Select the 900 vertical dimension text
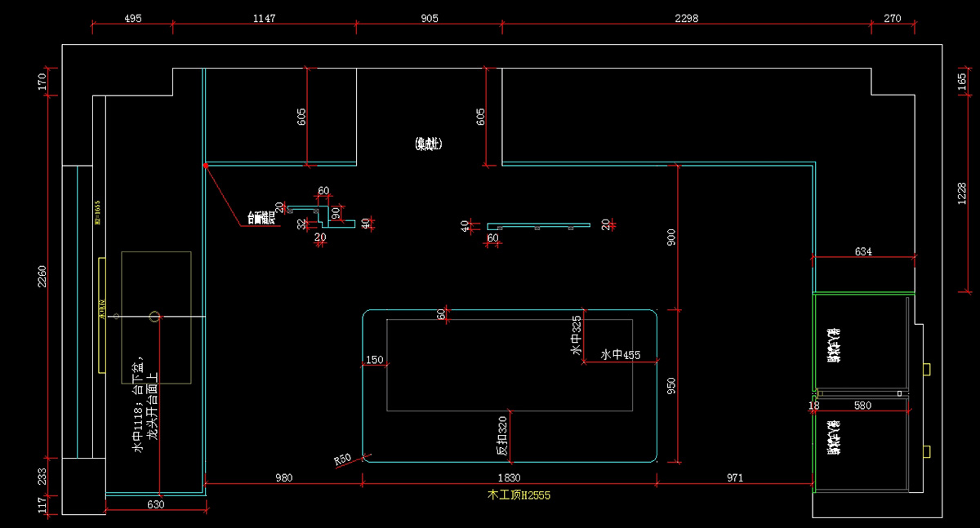The height and width of the screenshot is (528, 980). tap(670, 237)
